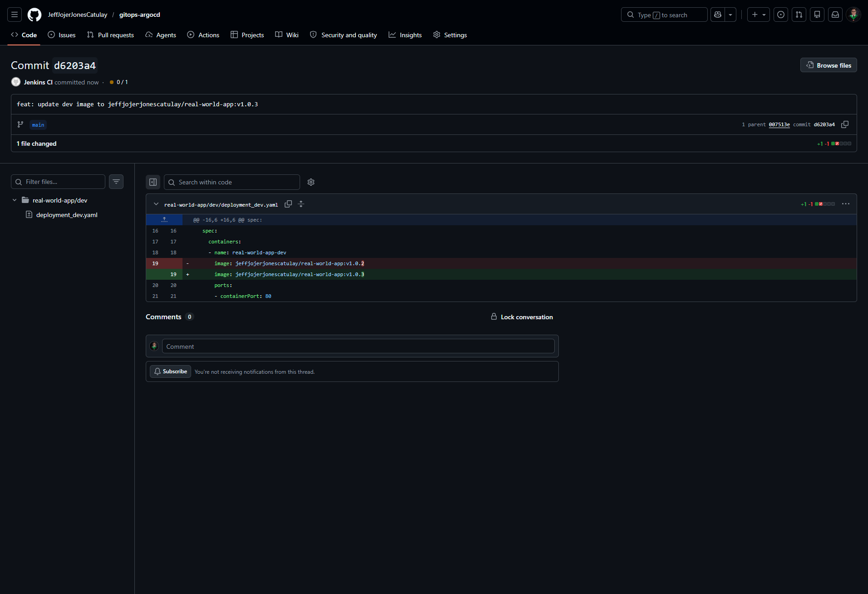The width and height of the screenshot is (868, 594).
Task: Open the global navigation hamburger menu
Action: pos(15,15)
